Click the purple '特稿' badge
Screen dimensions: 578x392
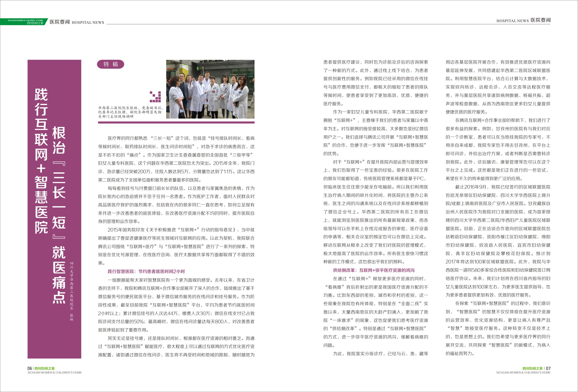point(110,64)
